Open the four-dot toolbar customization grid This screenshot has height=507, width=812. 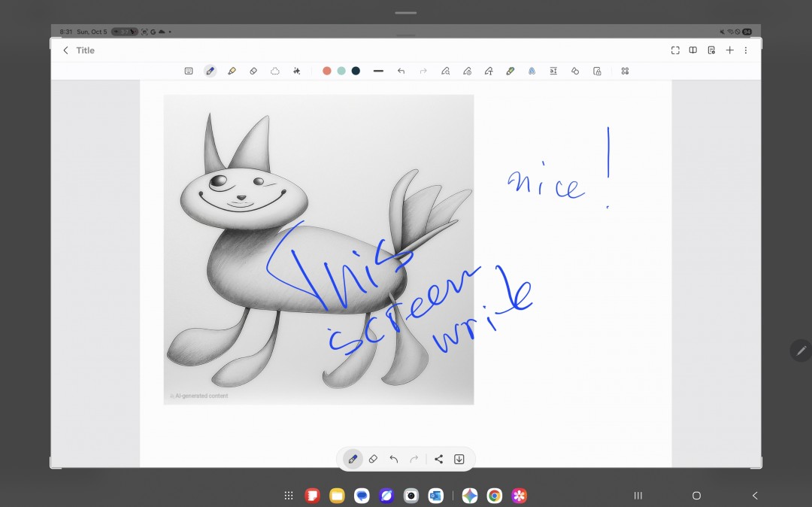(x=625, y=71)
